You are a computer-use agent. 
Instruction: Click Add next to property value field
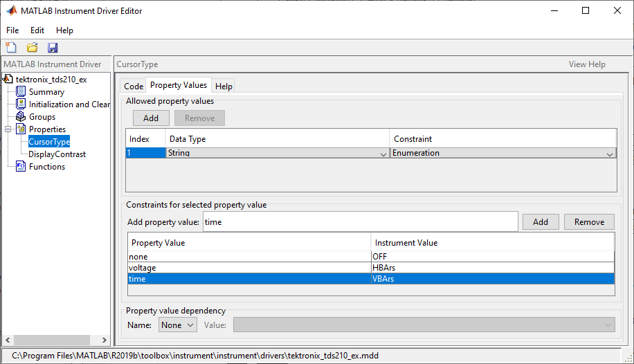tap(541, 222)
